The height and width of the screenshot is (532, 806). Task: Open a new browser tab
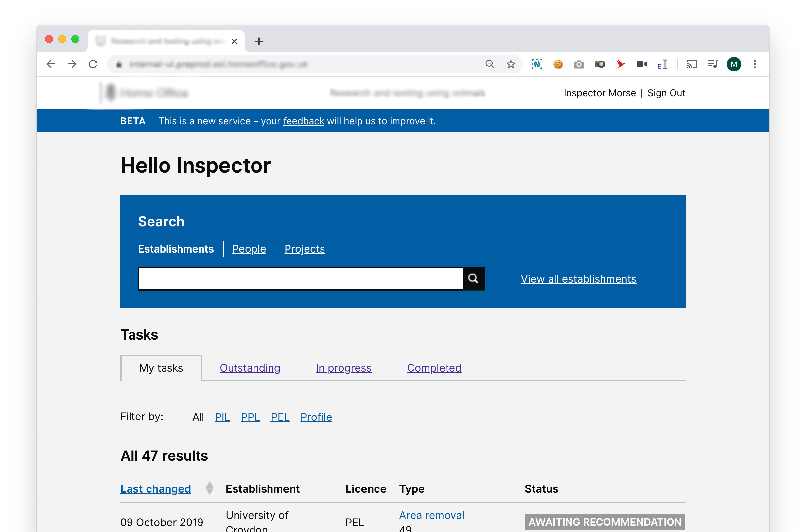coord(259,42)
